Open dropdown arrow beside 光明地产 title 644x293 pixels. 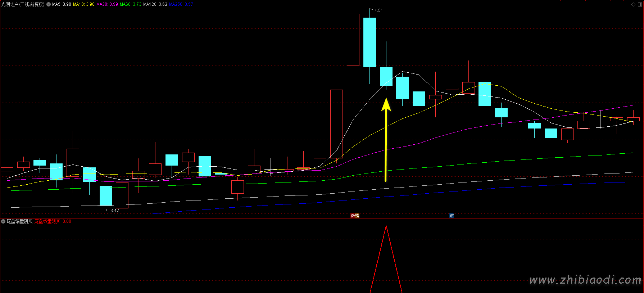(49, 4)
